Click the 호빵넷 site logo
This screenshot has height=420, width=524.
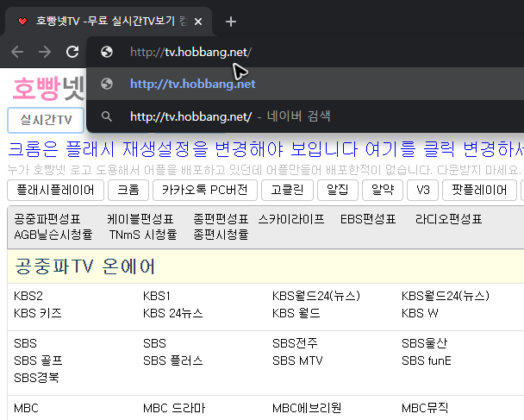(49, 88)
